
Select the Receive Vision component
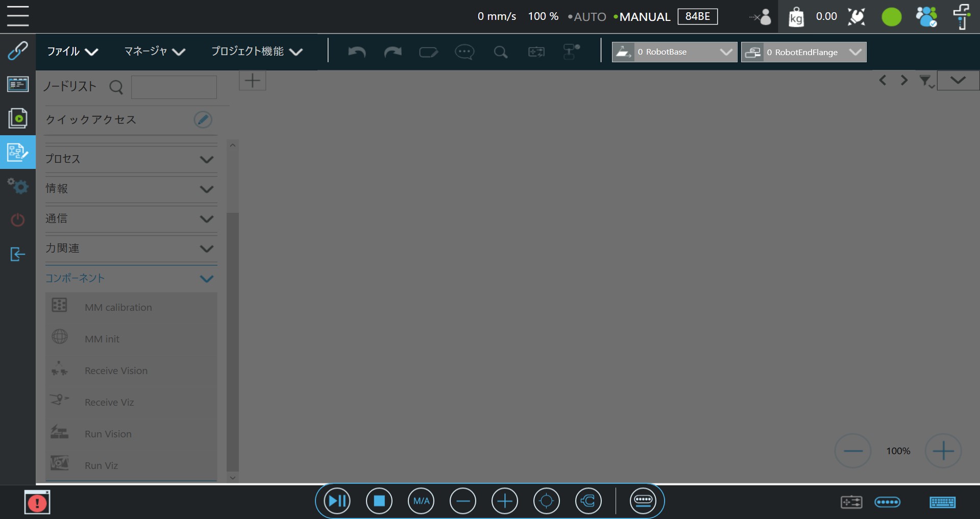click(x=131, y=370)
